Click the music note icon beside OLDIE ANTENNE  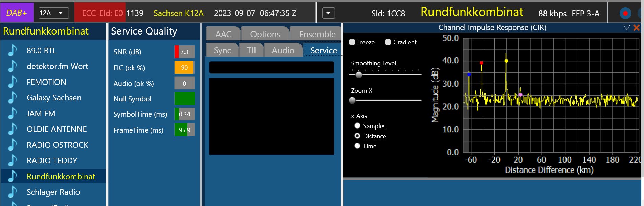pyautogui.click(x=13, y=129)
